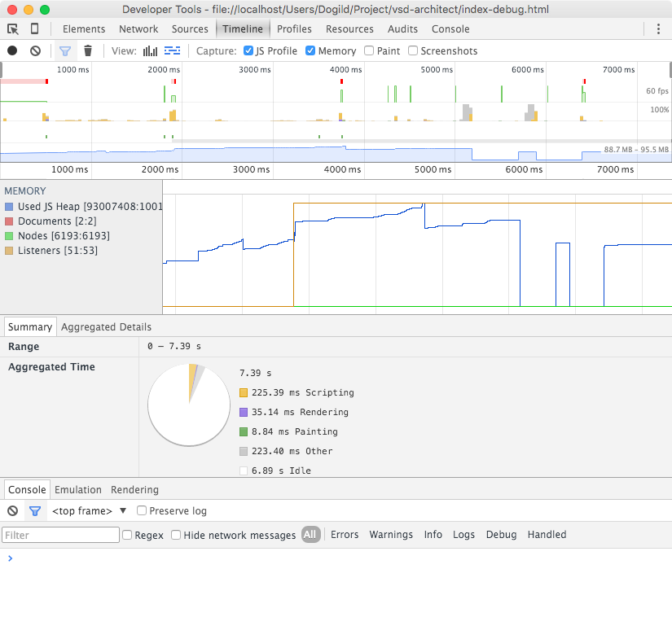The height and width of the screenshot is (639, 672).
Task: Click the overview left range handle
Action: [x=2, y=70]
